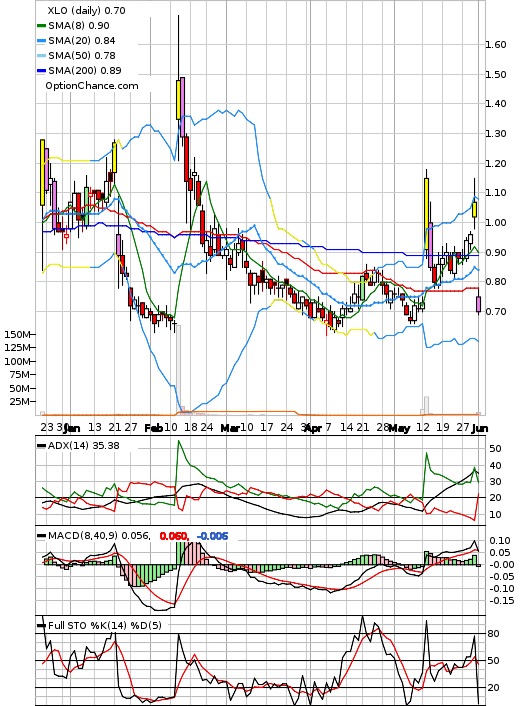Select the SMA(50) 0.78 legend label

[82, 55]
